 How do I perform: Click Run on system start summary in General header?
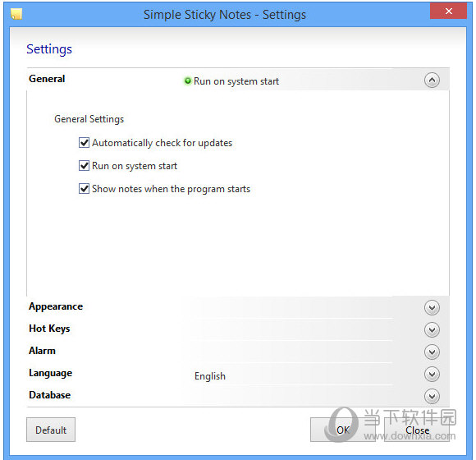tap(236, 81)
